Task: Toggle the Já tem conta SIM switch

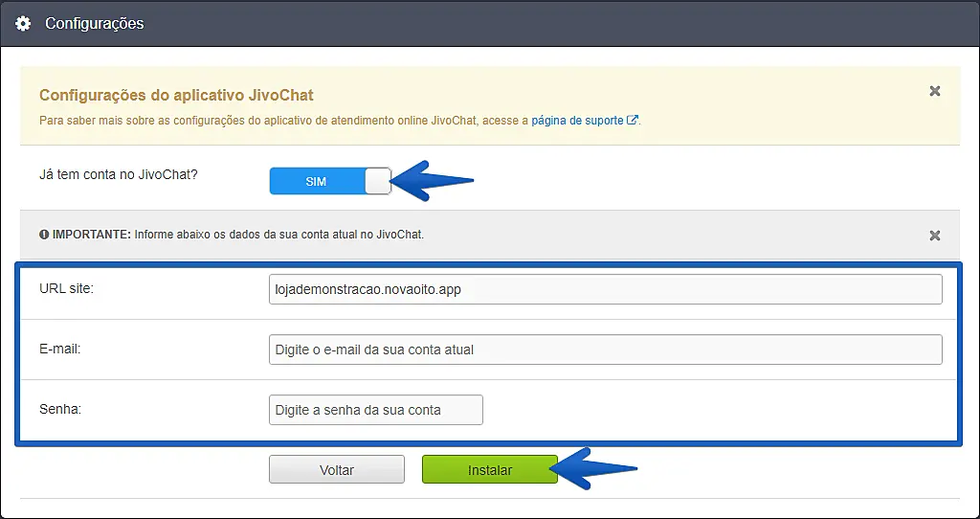Action: [x=330, y=181]
